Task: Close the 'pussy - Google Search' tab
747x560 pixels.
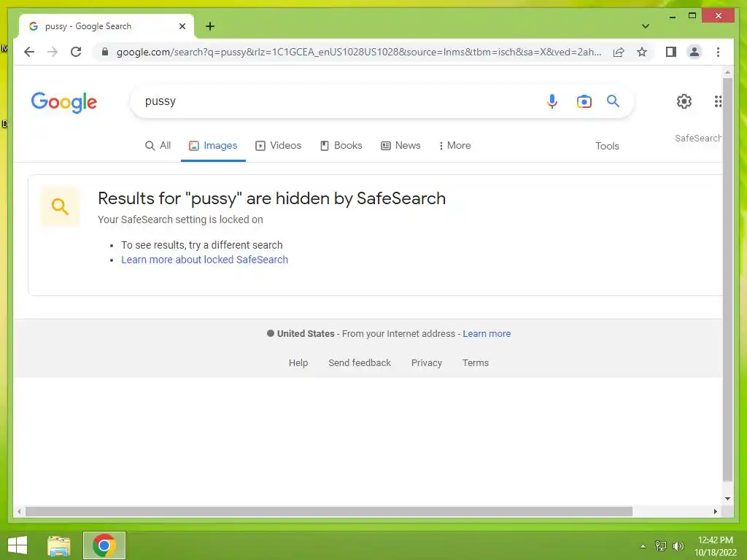Action: (x=182, y=26)
